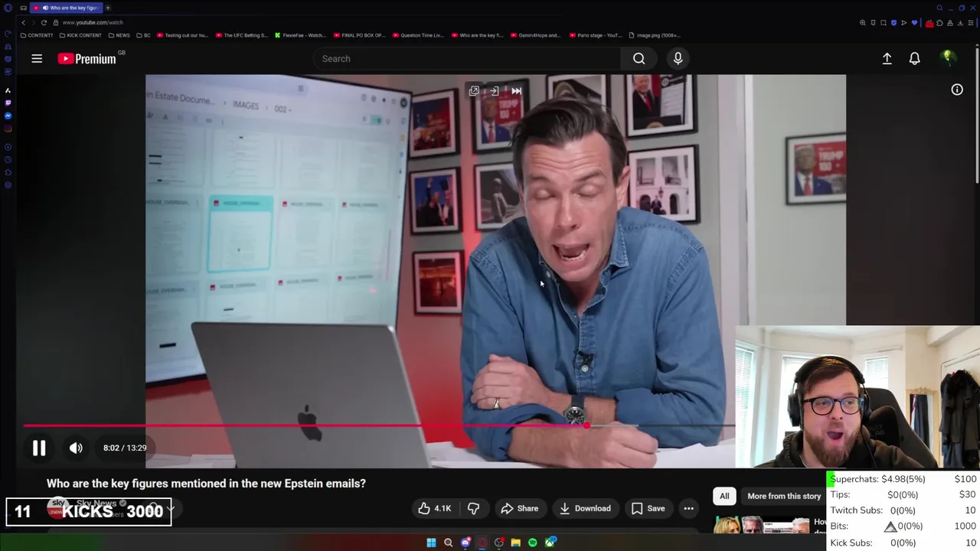Submit search with the magnifier button
Screen dimensions: 980x551
click(639, 58)
